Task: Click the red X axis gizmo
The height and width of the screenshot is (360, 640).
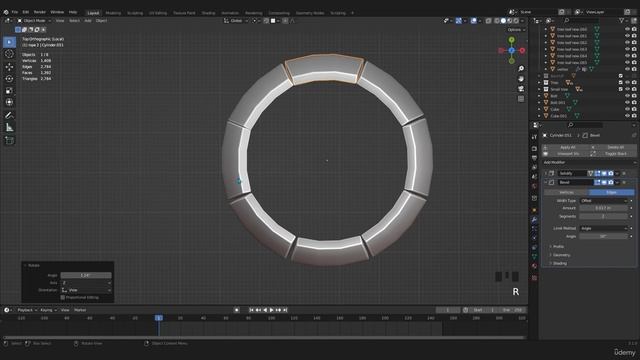Action: click(x=522, y=50)
